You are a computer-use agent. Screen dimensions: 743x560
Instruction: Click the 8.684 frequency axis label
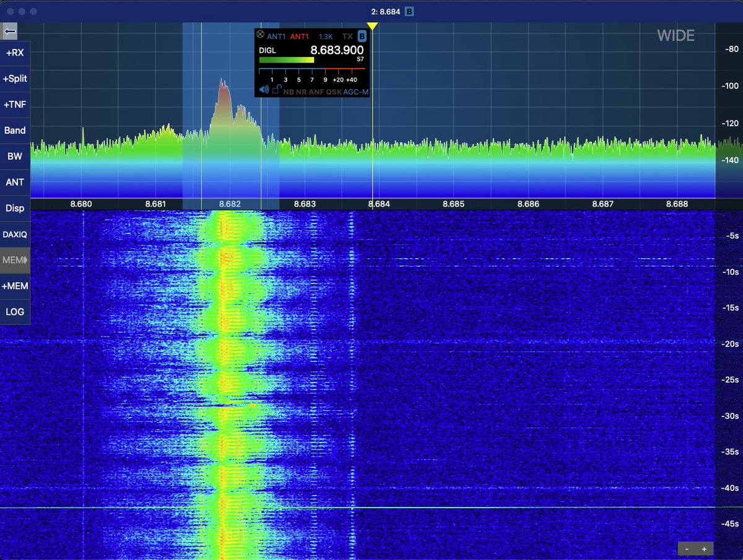click(379, 204)
